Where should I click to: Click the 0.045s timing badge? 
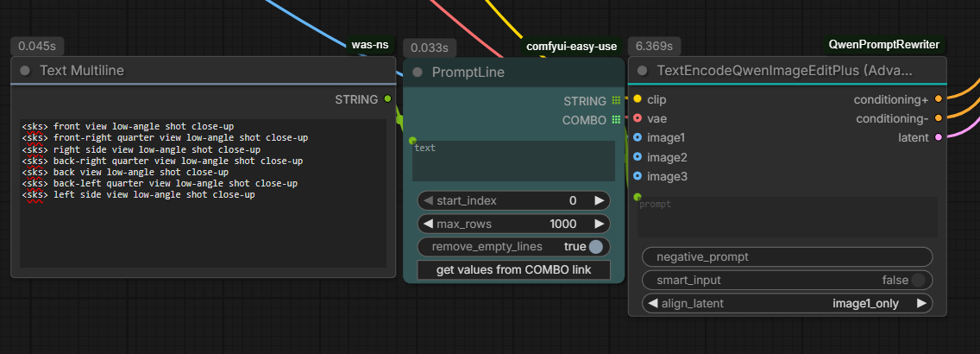[37, 47]
